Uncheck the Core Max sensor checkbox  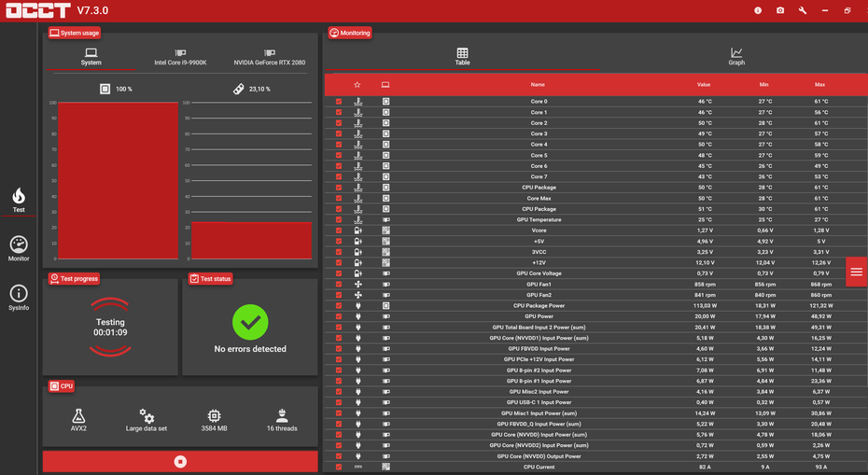pyautogui.click(x=339, y=198)
